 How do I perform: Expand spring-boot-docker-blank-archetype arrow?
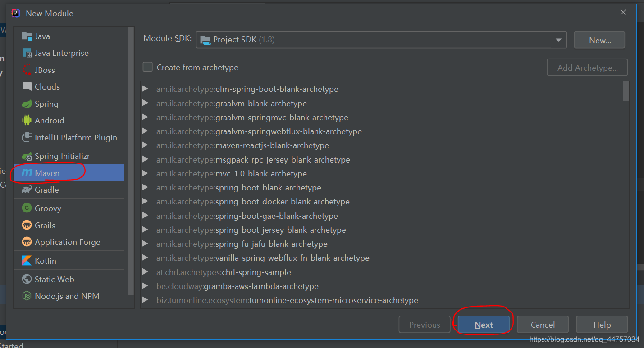click(x=145, y=201)
